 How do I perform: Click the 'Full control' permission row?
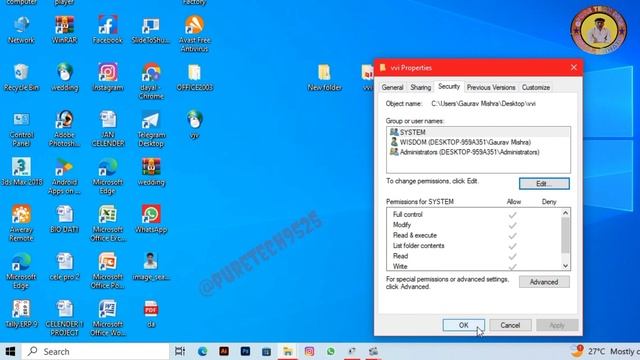coord(473,214)
